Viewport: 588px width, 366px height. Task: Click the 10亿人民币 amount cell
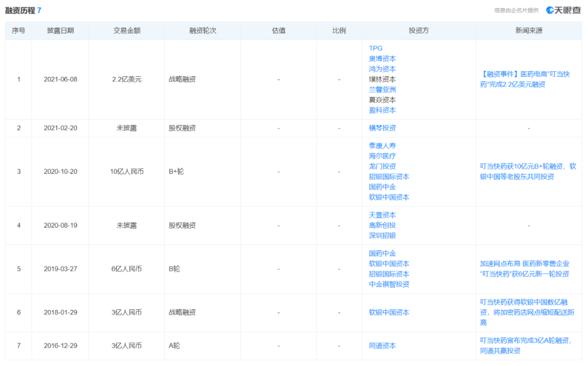[x=127, y=172]
